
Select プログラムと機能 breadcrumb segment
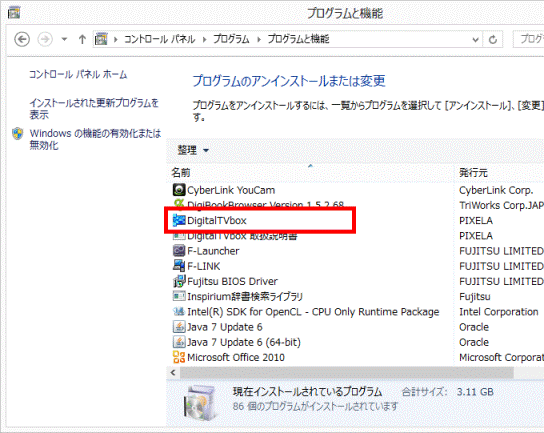pyautogui.click(x=298, y=39)
